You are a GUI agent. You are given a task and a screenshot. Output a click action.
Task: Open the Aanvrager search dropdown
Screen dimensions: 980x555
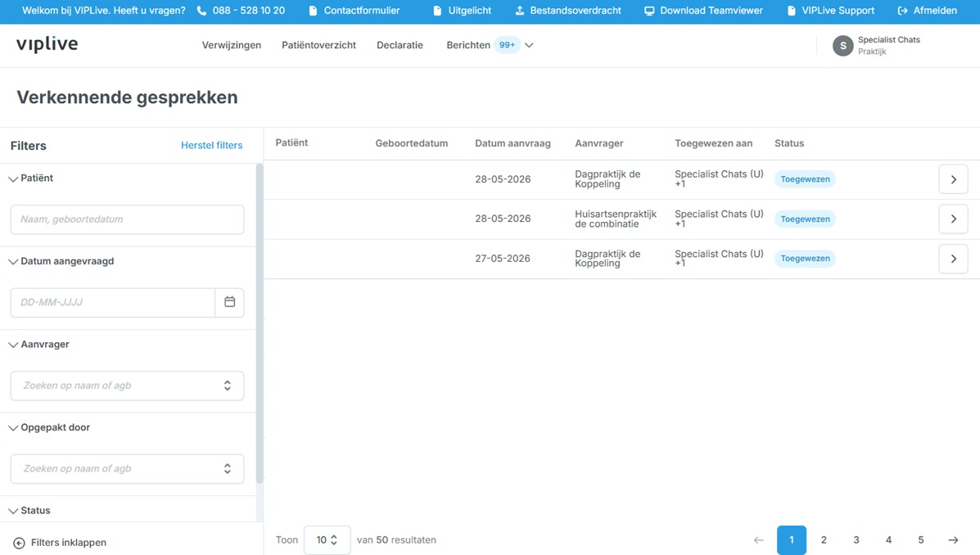pos(127,386)
